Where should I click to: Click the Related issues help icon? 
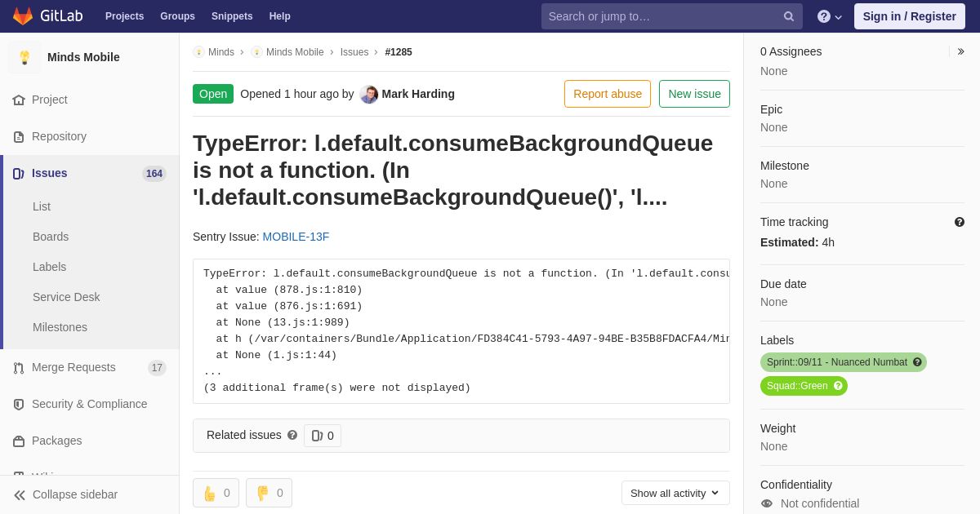coord(292,435)
